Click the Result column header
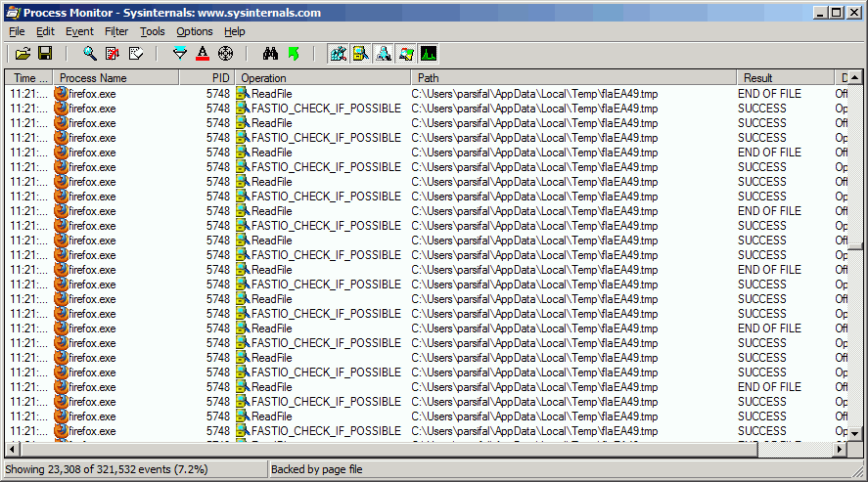Screen dimensions: 868x482 point(785,78)
